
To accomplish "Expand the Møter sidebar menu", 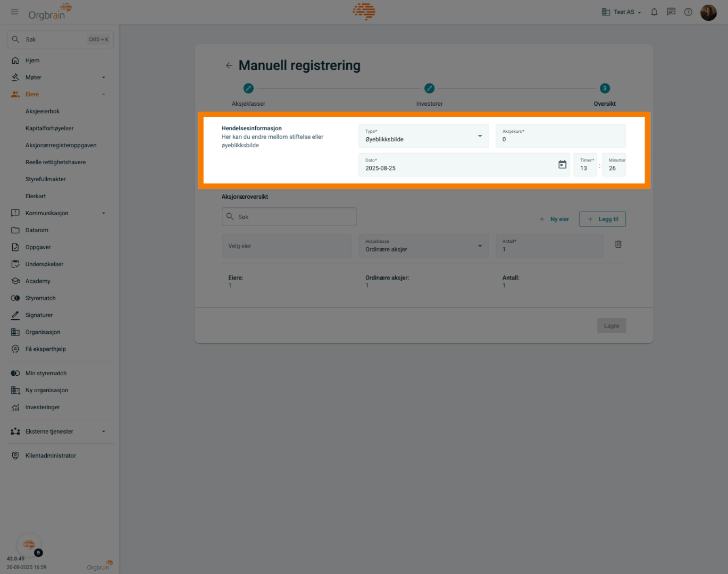I will pyautogui.click(x=58, y=78).
